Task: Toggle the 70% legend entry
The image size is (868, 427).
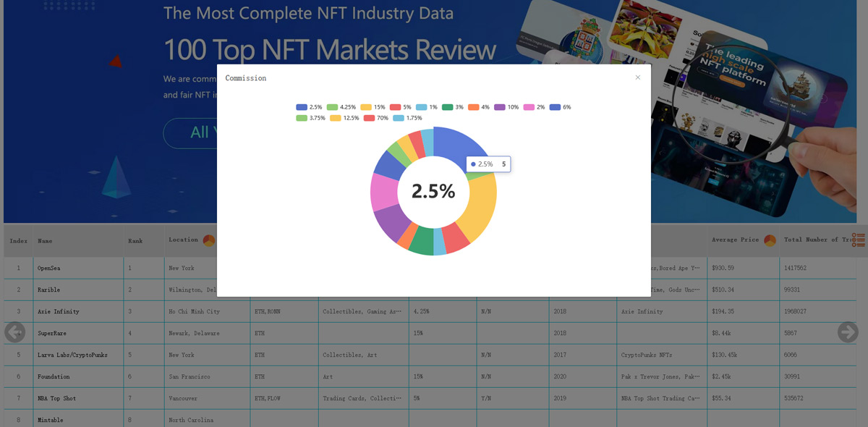Action: (376, 118)
